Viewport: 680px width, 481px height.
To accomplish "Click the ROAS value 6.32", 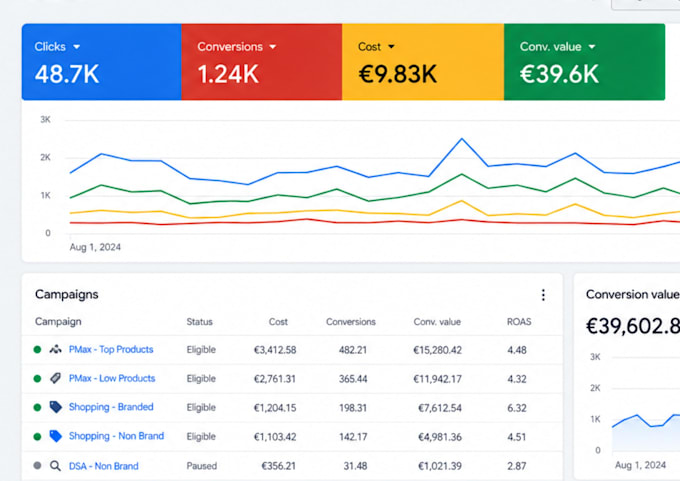I will (517, 408).
